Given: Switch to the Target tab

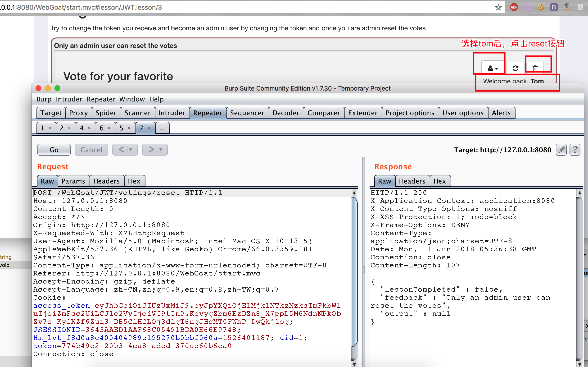Looking at the screenshot, I should click(51, 113).
